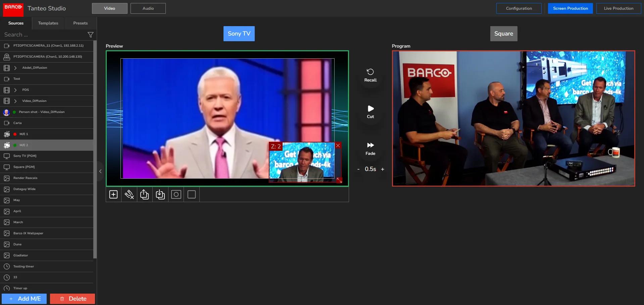Click the Add M/E button
Image resolution: width=644 pixels, height=305 pixels.
(24, 299)
